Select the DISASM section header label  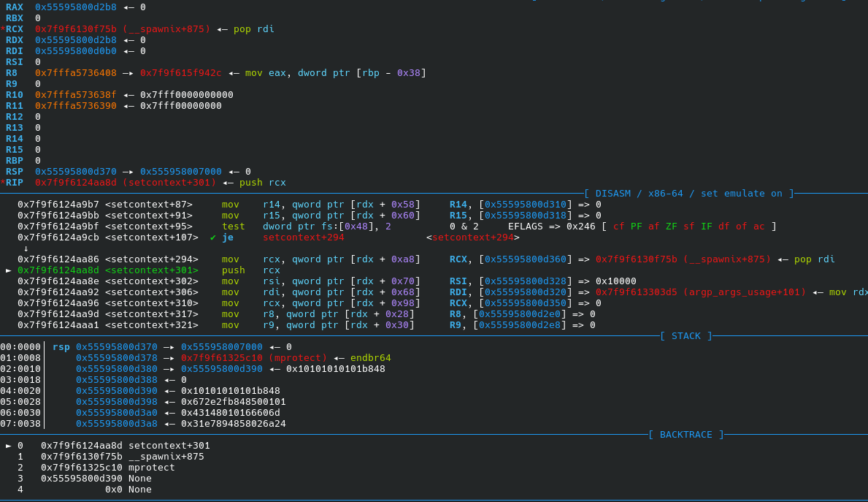point(689,194)
